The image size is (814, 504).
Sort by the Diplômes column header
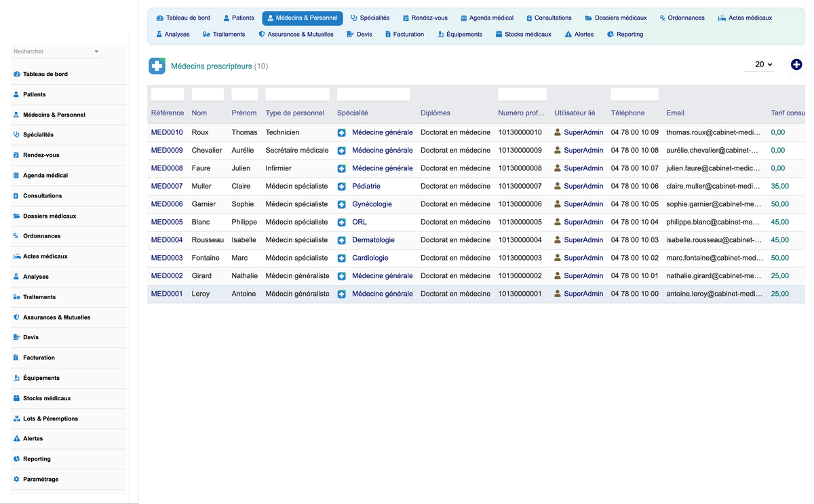(x=435, y=113)
